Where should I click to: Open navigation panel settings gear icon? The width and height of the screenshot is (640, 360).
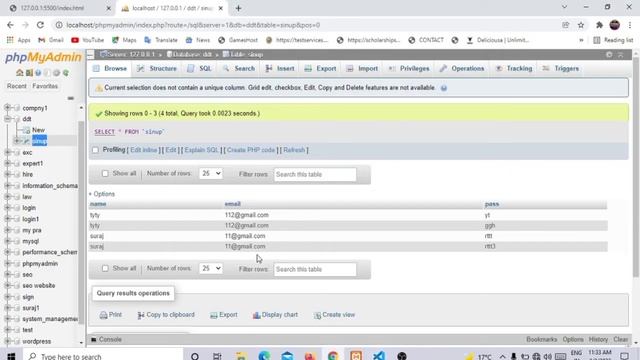pyautogui.click(x=56, y=73)
